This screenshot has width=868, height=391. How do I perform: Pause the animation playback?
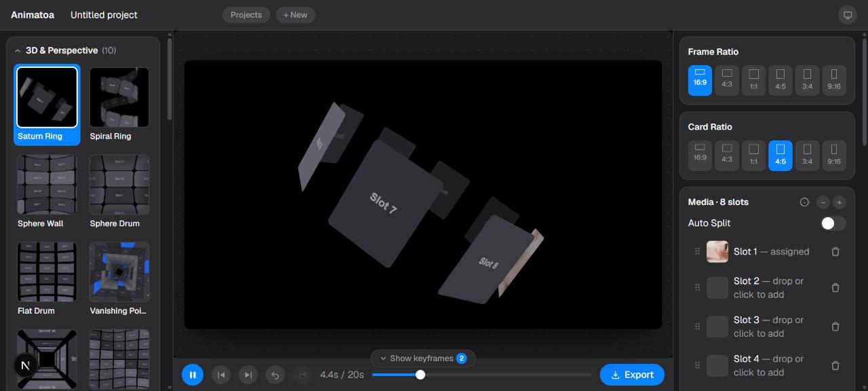193,375
